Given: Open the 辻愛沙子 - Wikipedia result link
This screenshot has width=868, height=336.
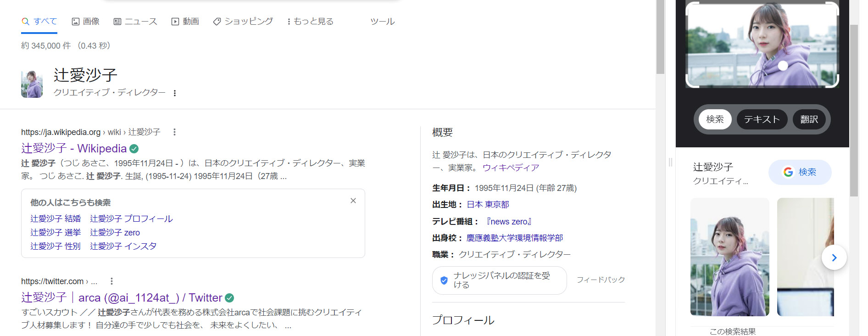Looking at the screenshot, I should coord(74,148).
